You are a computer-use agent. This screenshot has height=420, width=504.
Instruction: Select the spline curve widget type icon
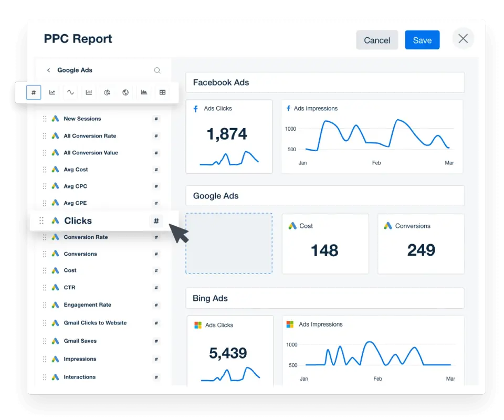pos(70,92)
